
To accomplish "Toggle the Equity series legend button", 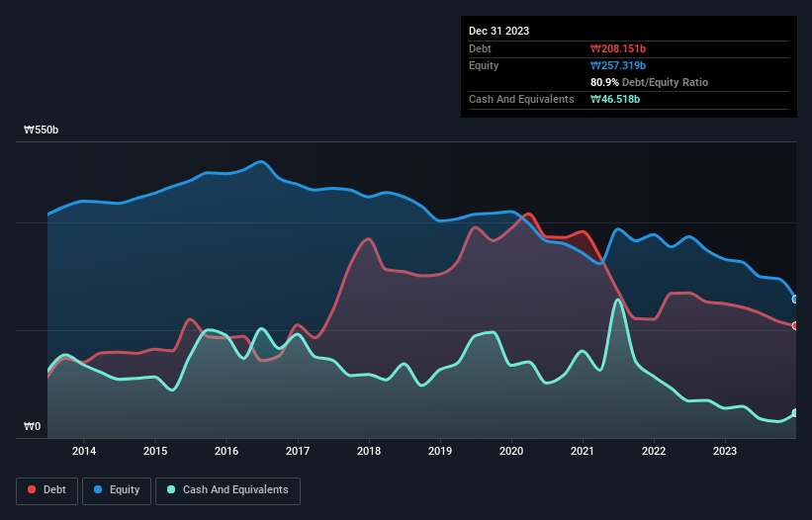I will (x=117, y=490).
